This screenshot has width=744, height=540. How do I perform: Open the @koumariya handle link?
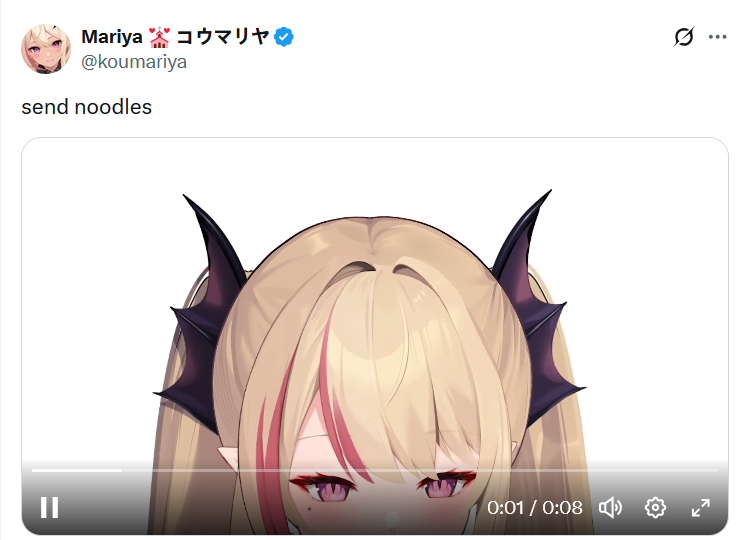tap(134, 62)
